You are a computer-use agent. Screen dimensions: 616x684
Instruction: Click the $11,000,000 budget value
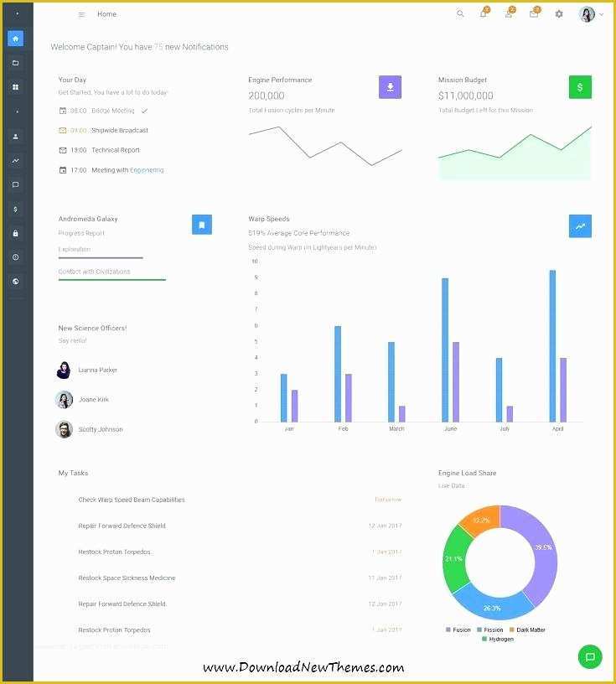point(466,96)
